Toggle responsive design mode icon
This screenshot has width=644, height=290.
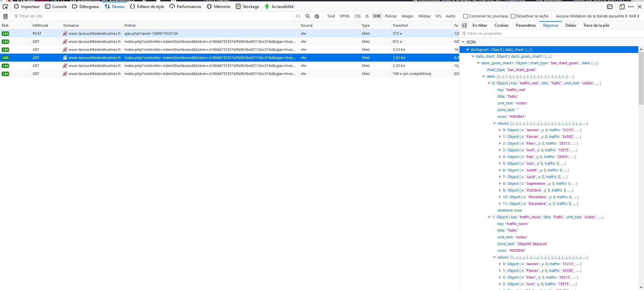pyautogui.click(x=622, y=7)
